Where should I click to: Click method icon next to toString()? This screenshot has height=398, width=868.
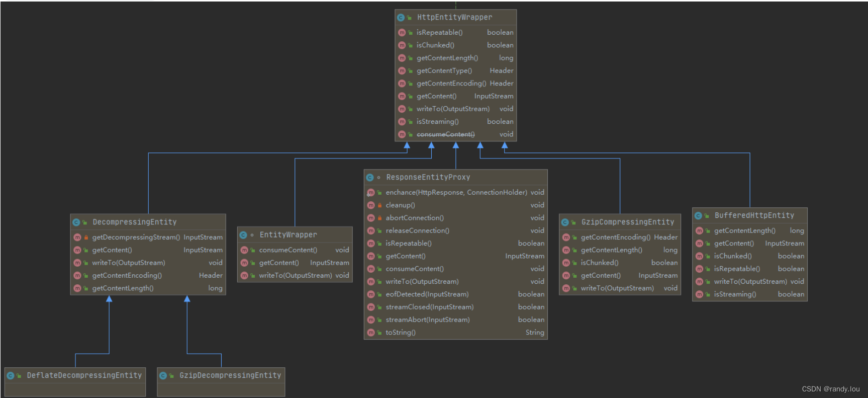click(371, 333)
